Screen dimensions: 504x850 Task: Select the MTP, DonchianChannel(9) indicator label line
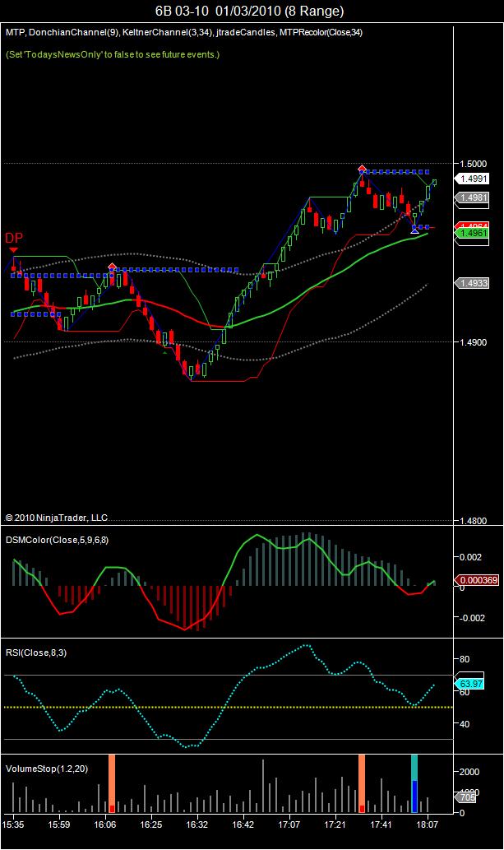click(x=184, y=33)
